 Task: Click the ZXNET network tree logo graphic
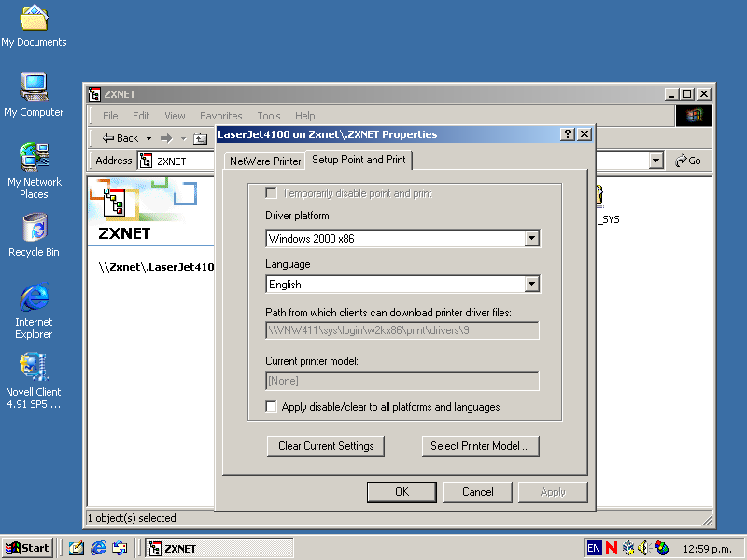114,202
